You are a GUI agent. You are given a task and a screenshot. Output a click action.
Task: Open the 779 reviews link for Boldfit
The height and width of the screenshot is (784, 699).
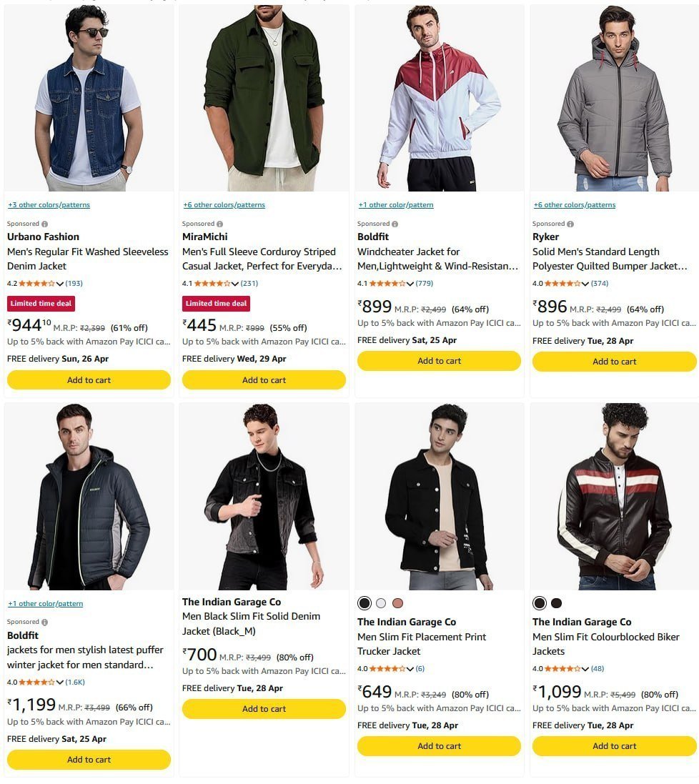point(425,284)
